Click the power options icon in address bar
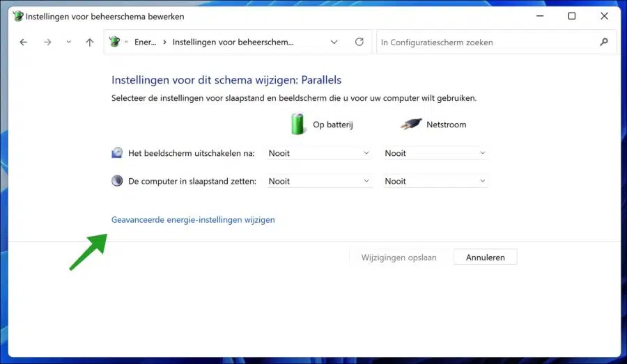Viewport: 627px width, 364px height. pos(114,42)
